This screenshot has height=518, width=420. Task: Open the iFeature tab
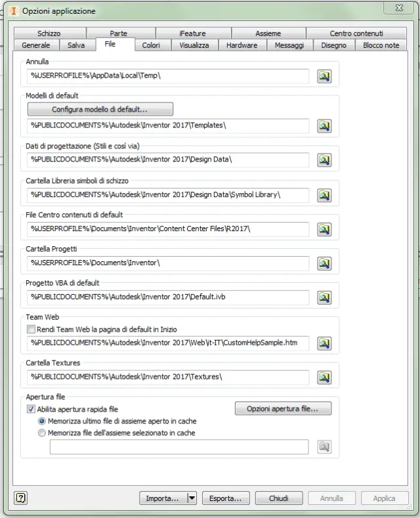click(x=192, y=33)
